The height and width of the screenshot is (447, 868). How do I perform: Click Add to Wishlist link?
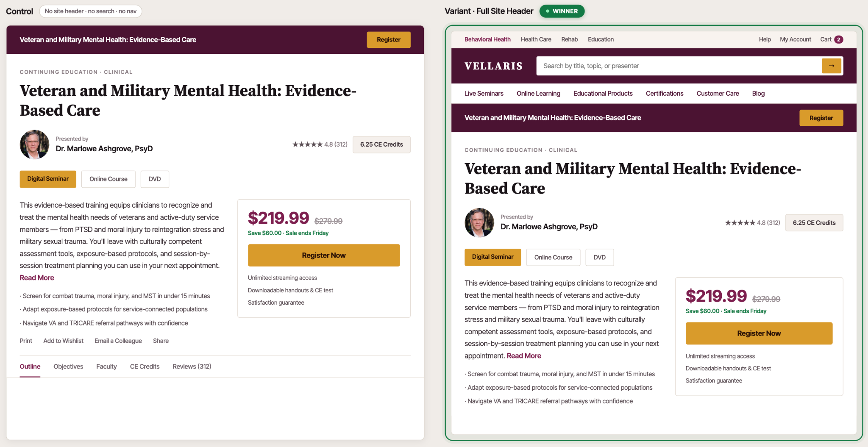(x=63, y=341)
